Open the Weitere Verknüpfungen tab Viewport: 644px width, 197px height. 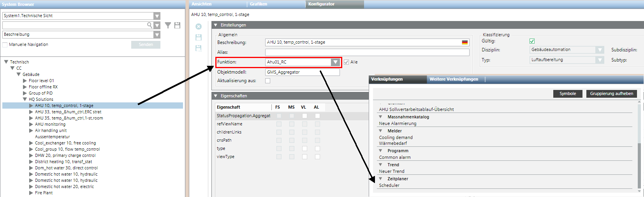coord(454,79)
